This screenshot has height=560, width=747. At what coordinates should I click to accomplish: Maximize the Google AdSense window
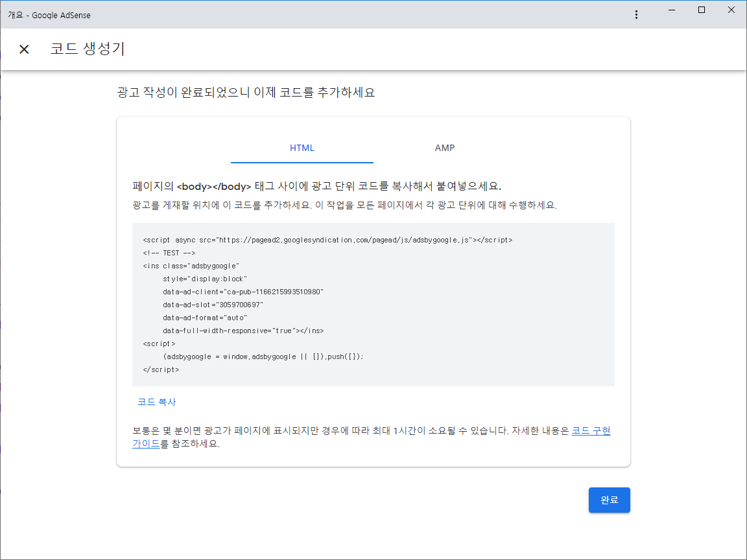click(x=701, y=10)
